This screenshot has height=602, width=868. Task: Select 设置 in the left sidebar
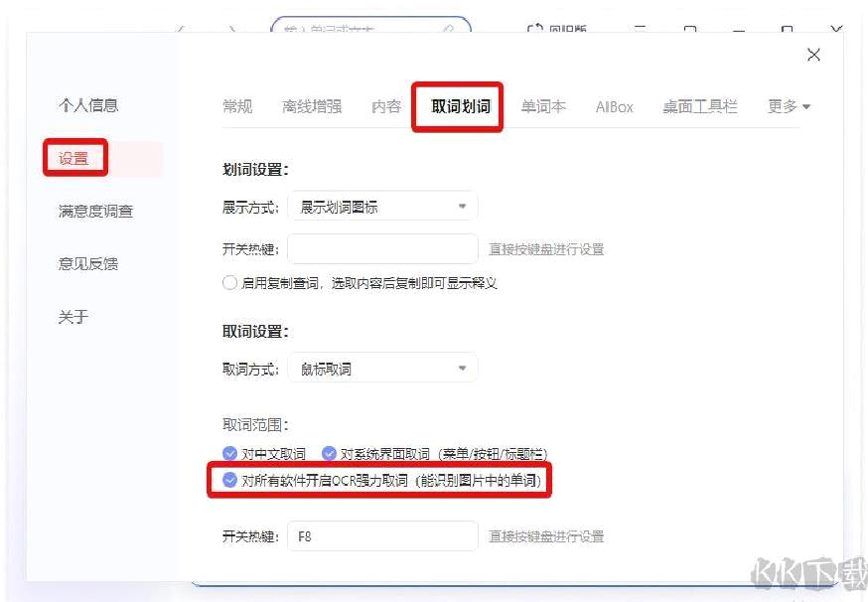[x=73, y=158]
